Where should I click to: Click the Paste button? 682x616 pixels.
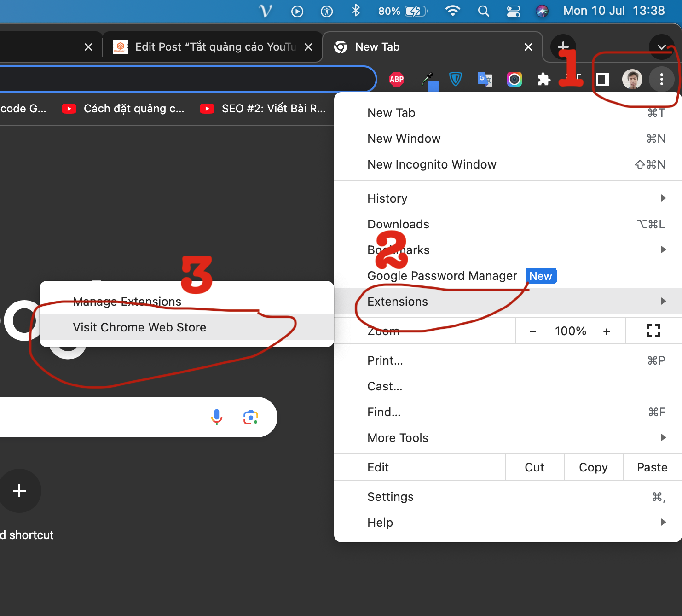653,467
